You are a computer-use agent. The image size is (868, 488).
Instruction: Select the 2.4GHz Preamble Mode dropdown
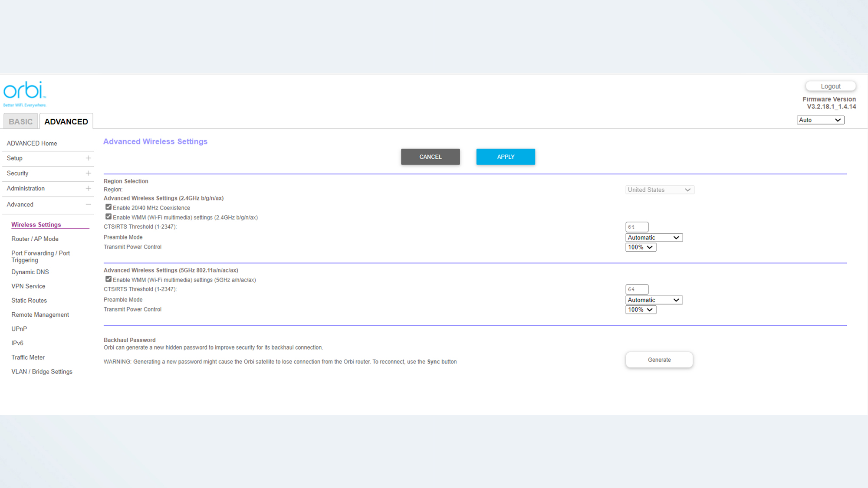[x=653, y=237]
